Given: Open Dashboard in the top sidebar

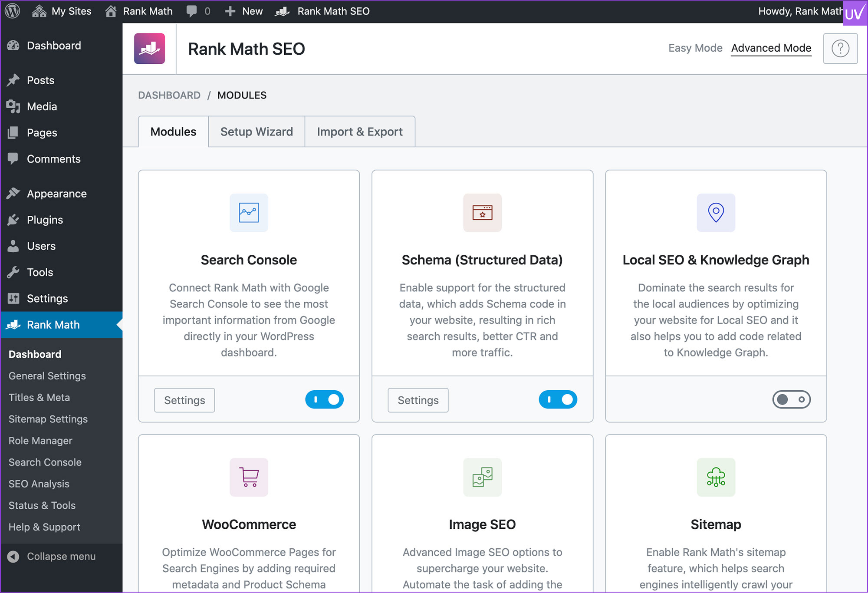Looking at the screenshot, I should click(54, 46).
